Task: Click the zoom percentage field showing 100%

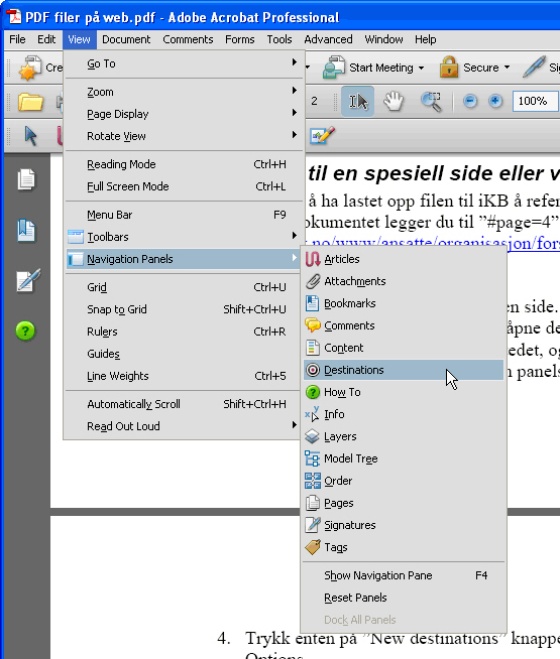Action: click(x=535, y=101)
